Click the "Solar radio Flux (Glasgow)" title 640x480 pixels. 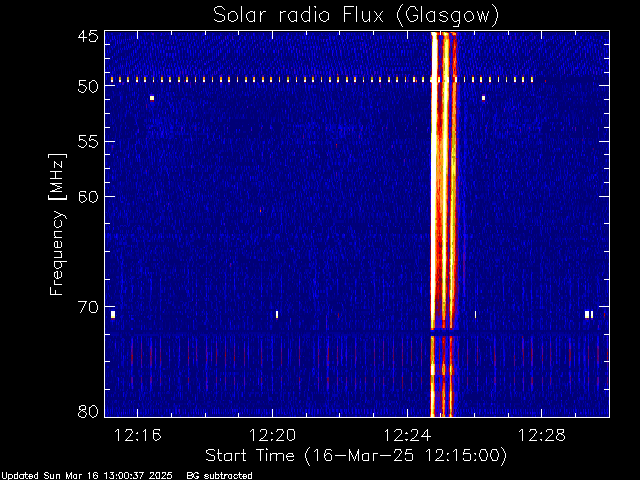356,16
